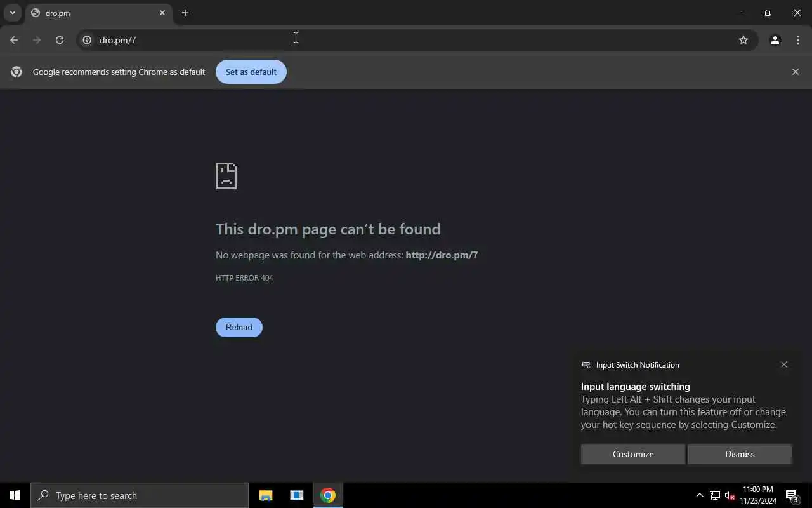This screenshot has height=508, width=812.
Task: Open Chrome three-dot menu
Action: [798, 40]
